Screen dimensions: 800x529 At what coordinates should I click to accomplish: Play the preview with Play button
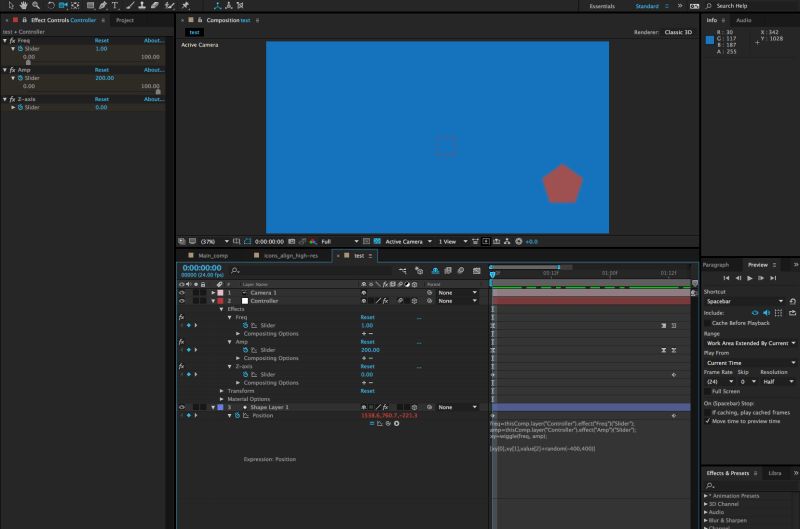click(749, 278)
